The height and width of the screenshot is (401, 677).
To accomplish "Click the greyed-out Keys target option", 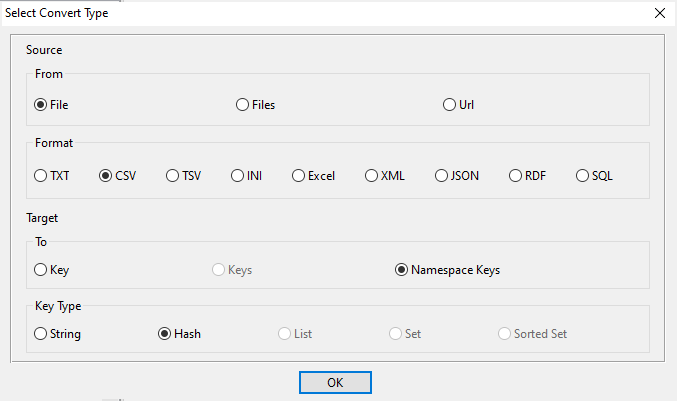I will [219, 270].
